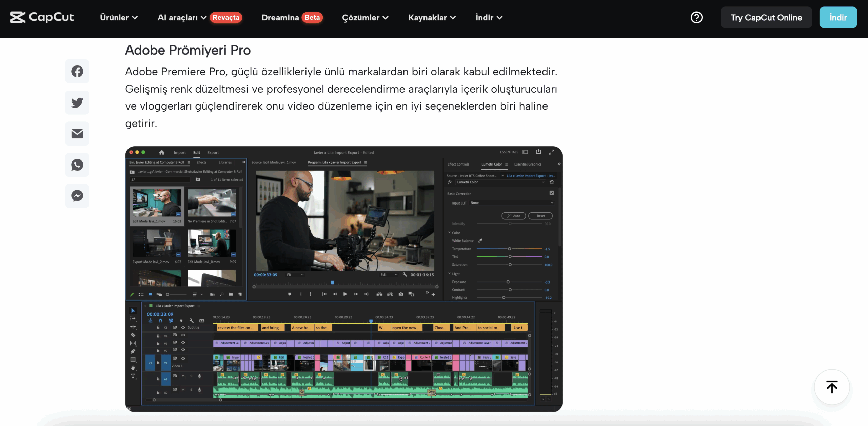Click the Reset button in Lumetri Color

point(540,216)
